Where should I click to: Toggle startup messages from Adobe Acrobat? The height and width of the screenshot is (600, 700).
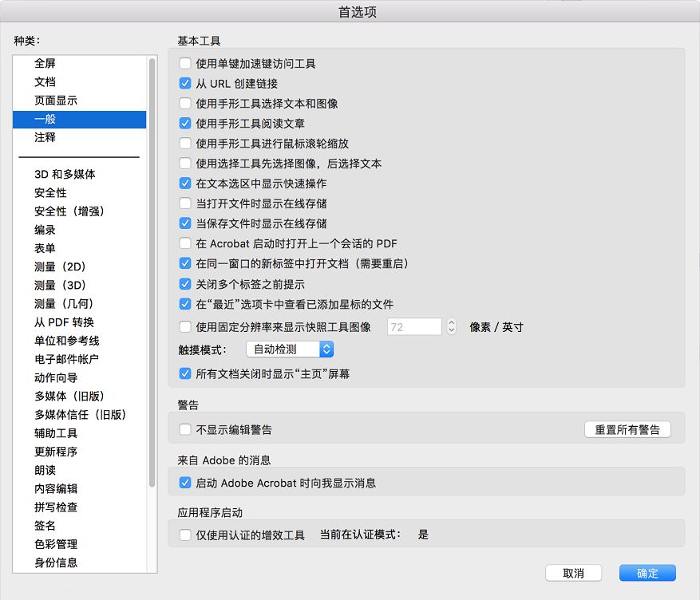pyautogui.click(x=184, y=482)
